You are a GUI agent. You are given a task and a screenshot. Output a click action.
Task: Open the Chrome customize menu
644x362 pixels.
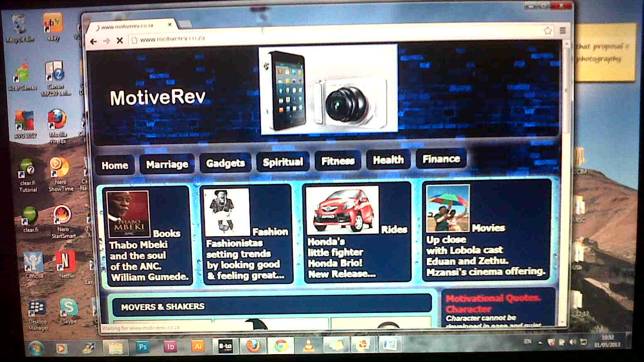tap(563, 30)
